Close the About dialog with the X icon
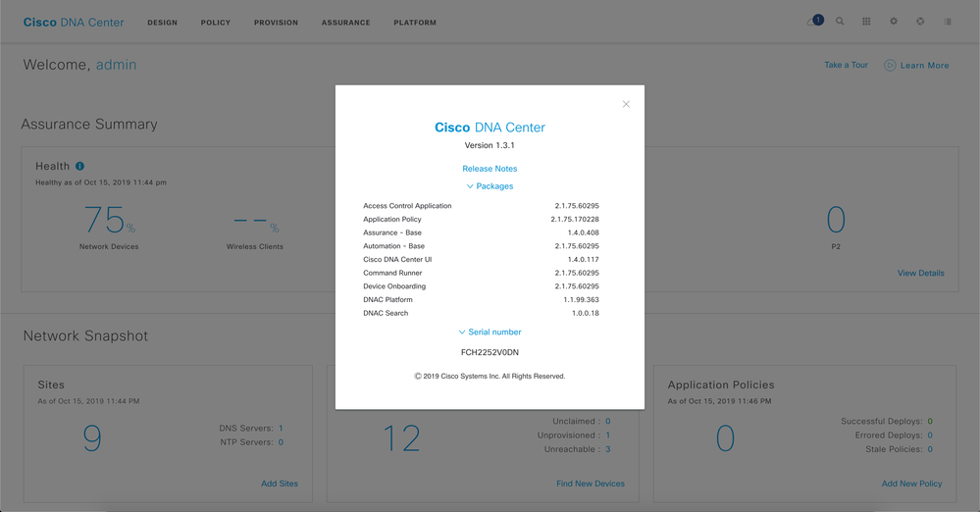Viewport: 980px width, 512px height. coord(626,104)
